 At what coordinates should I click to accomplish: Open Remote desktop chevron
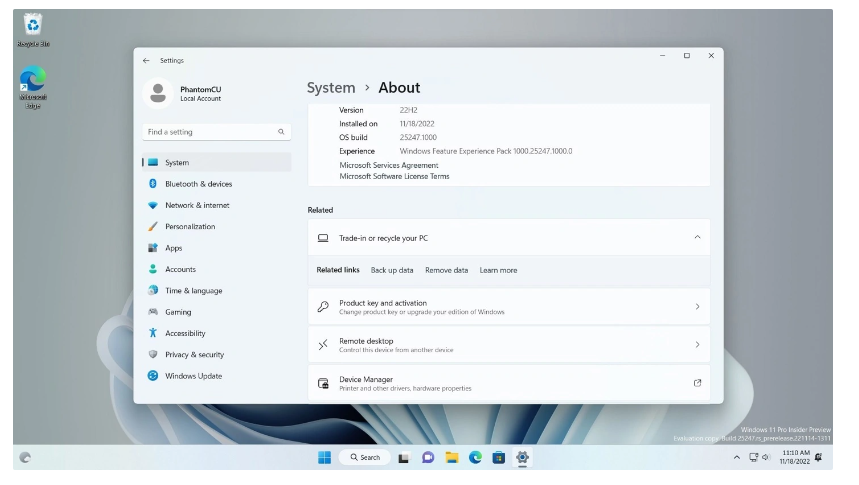pyautogui.click(x=697, y=345)
